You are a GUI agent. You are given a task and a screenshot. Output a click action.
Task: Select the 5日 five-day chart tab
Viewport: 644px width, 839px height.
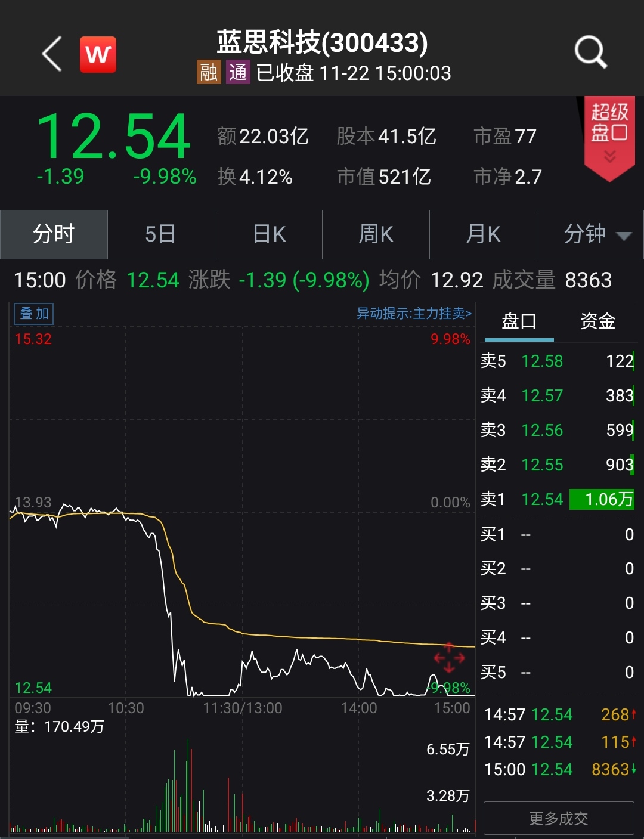click(161, 234)
